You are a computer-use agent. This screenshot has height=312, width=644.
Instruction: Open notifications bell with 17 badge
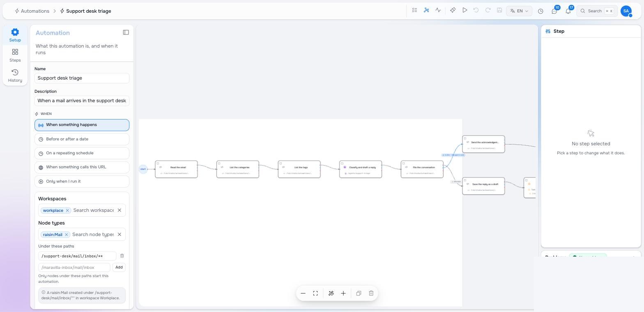(x=568, y=11)
